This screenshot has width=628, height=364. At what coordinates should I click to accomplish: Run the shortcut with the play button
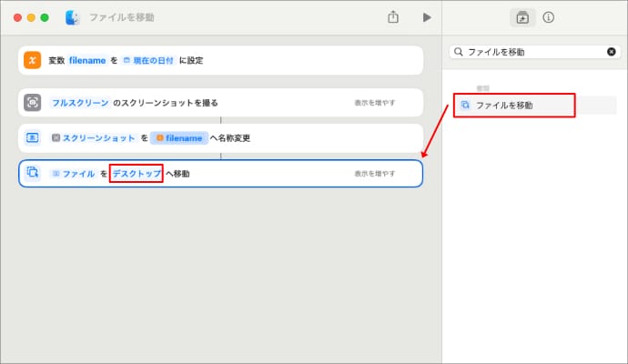tap(426, 17)
